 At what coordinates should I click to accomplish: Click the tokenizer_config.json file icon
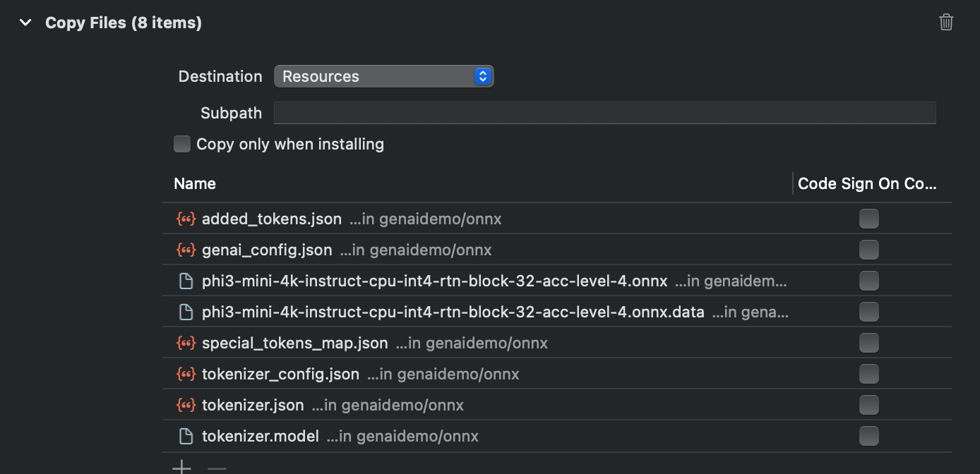point(186,375)
